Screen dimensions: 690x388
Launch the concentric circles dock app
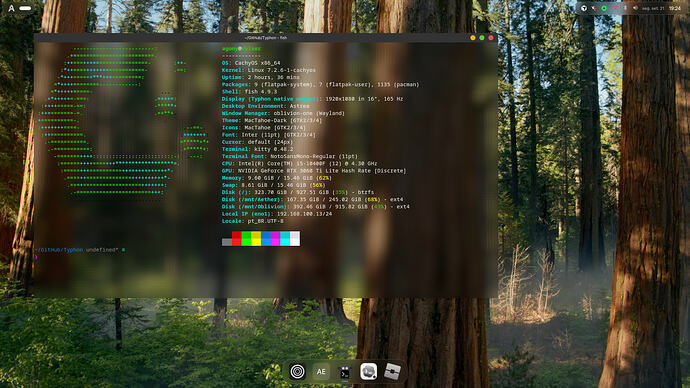pyautogui.click(x=297, y=372)
